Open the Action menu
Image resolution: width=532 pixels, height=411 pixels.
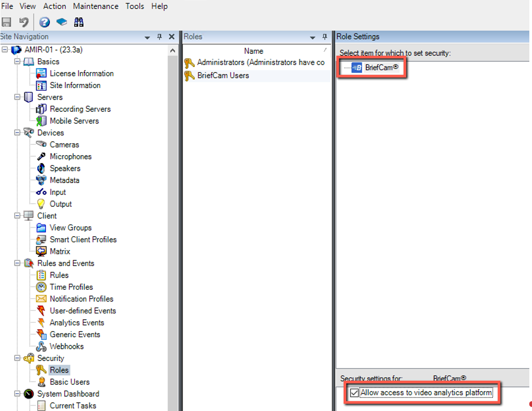pos(54,6)
